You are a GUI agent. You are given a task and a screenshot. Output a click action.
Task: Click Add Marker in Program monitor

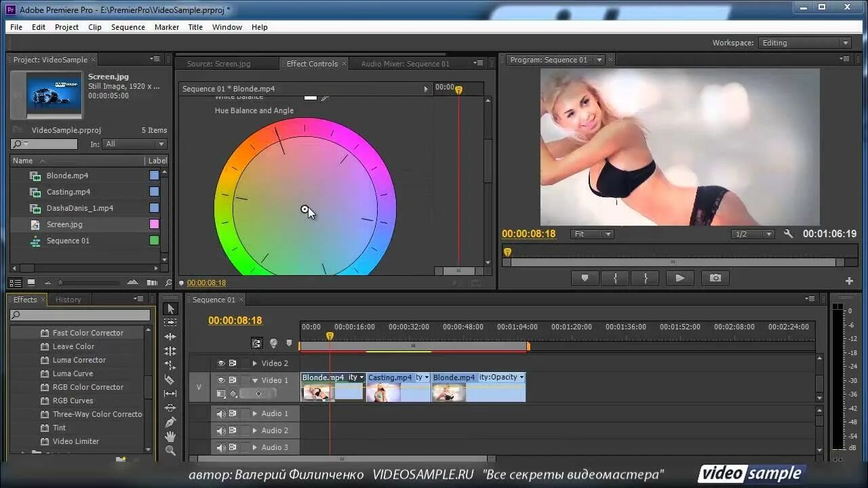[585, 278]
